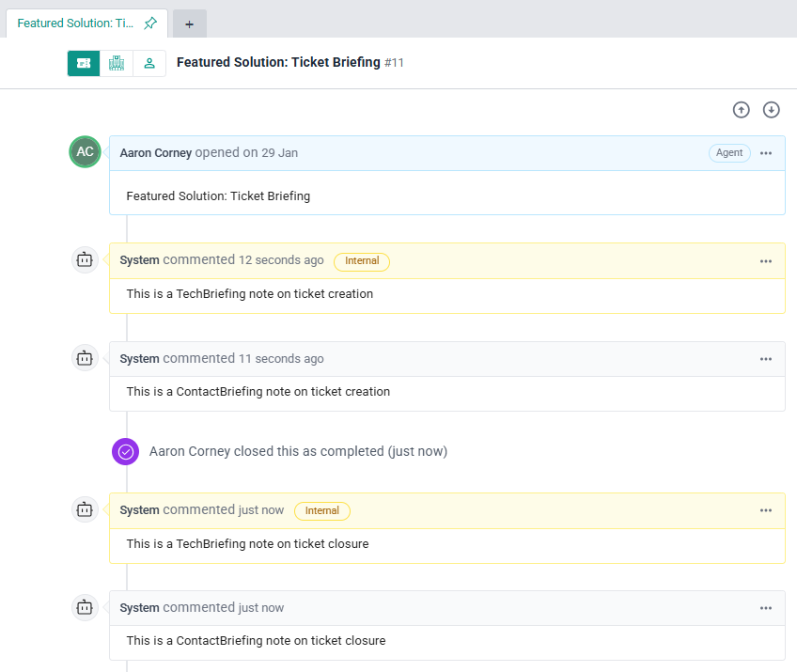Open the options menu for the ContactBriefing creation note
Viewport: 797px width, 672px height.
click(x=766, y=359)
